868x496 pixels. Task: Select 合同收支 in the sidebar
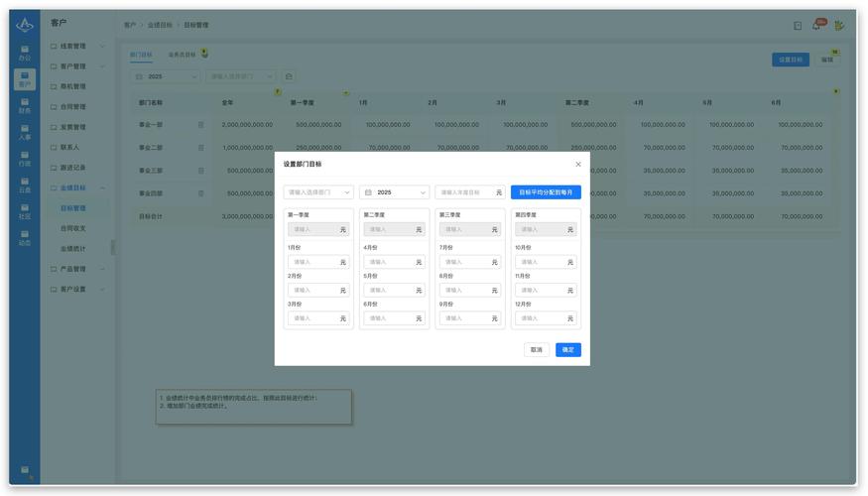73,228
